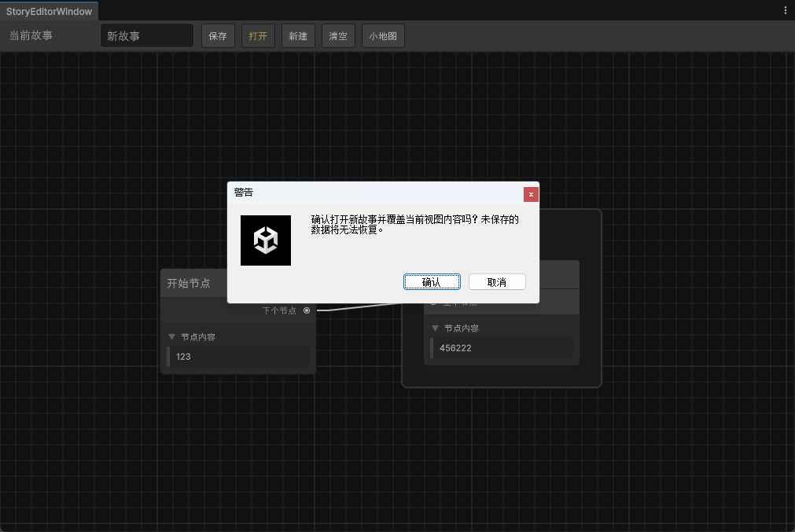Click the text field containing 456222
The image size is (795, 532).
[x=502, y=348]
